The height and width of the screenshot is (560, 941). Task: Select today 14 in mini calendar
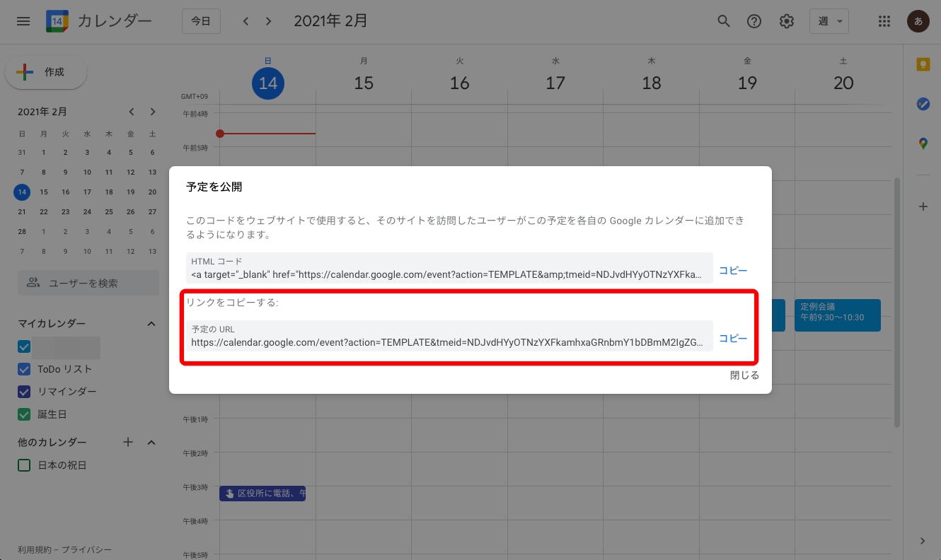(x=22, y=192)
